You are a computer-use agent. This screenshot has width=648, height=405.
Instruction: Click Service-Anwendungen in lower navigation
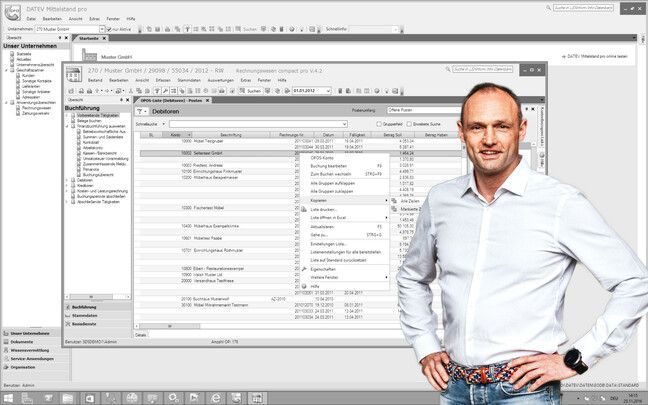[x=32, y=359]
